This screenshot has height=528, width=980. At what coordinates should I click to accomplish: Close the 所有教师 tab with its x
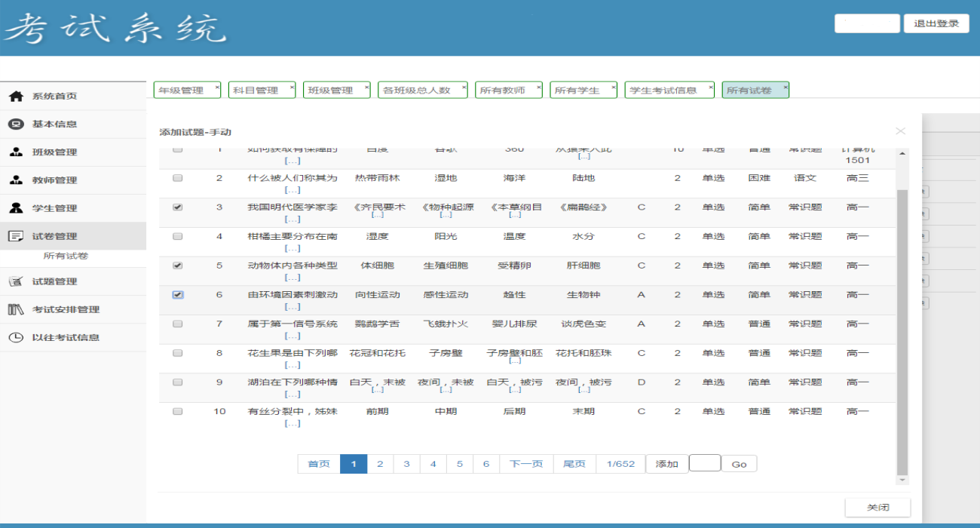point(538,87)
